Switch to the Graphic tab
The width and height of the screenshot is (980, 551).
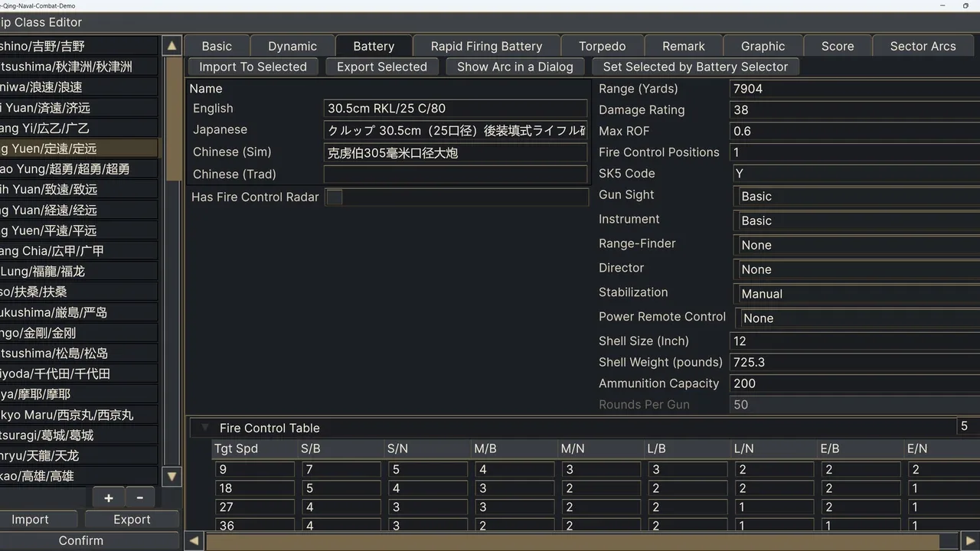pyautogui.click(x=763, y=46)
